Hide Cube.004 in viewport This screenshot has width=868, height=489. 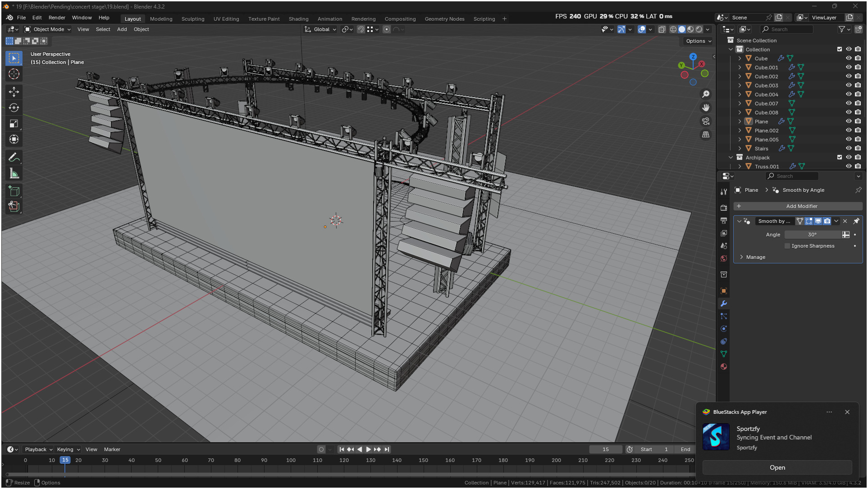tap(849, 95)
